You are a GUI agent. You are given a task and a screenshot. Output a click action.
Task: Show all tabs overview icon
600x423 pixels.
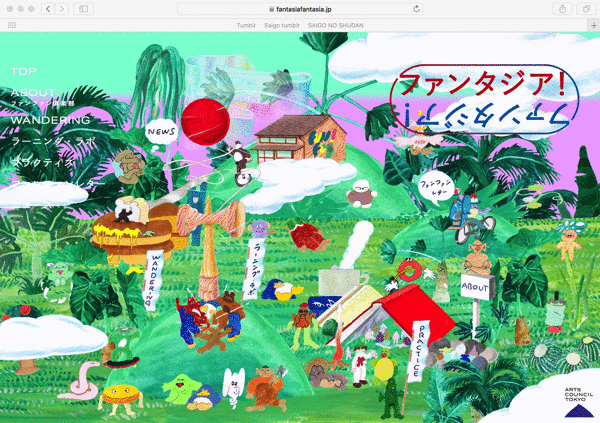(x=586, y=9)
